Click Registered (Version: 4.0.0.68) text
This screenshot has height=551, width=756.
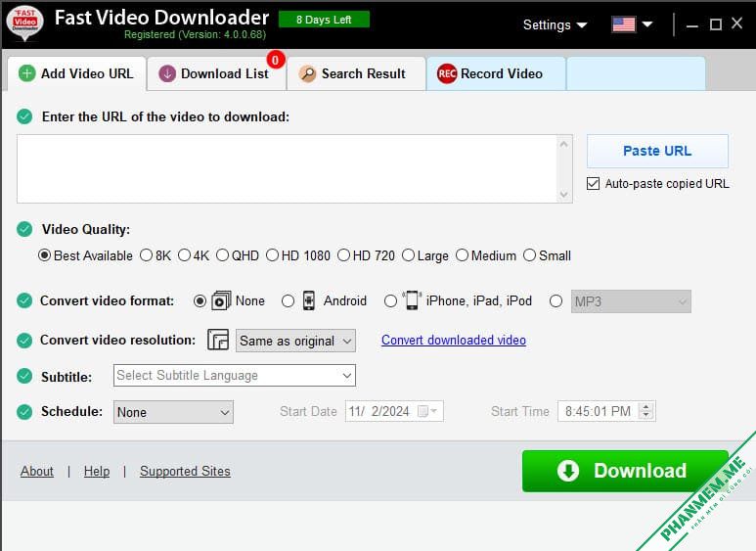pos(195,34)
